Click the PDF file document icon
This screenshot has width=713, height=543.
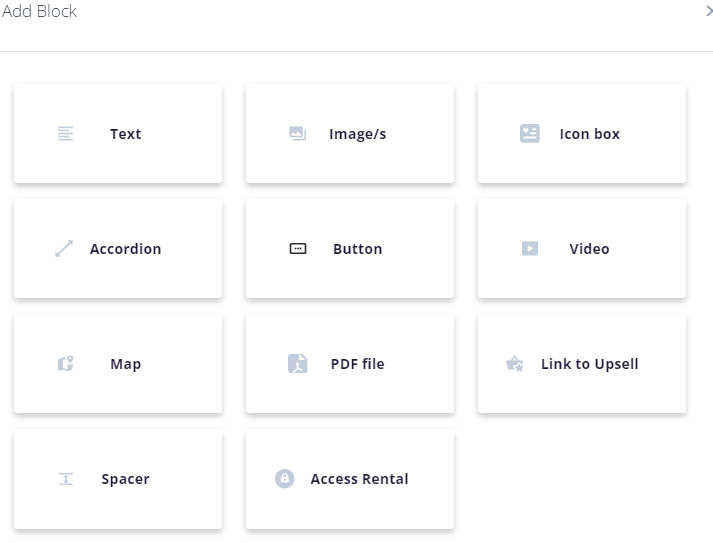pos(298,363)
